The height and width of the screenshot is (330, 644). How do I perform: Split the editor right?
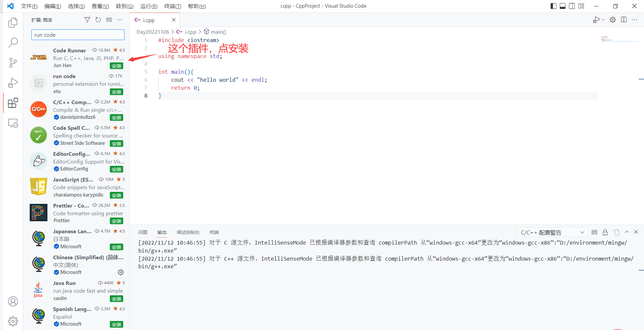[624, 20]
